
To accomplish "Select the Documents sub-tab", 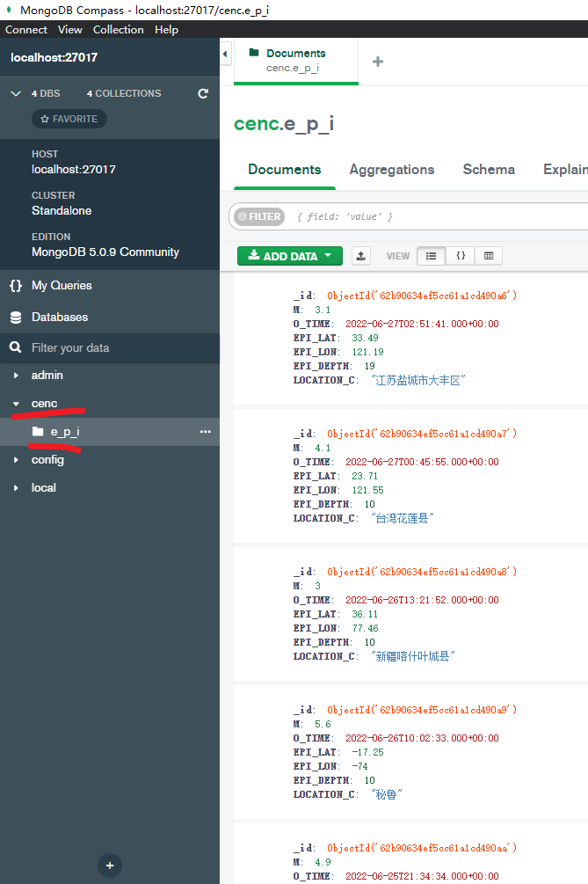I will tap(285, 170).
